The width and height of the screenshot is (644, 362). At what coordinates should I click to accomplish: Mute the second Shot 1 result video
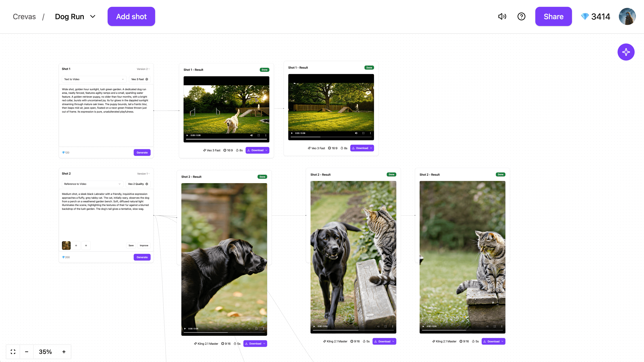[356, 133]
